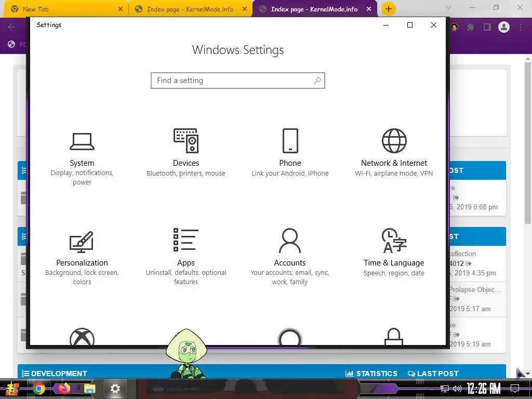The height and width of the screenshot is (399, 532).
Task: Open the browser profile avatar
Action: point(504,27)
